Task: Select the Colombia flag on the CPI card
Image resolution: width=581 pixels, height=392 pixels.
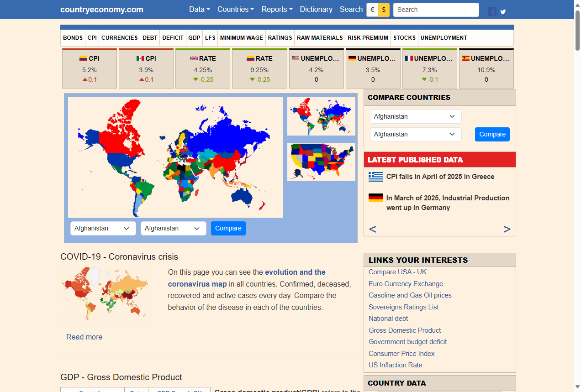Action: [84, 58]
